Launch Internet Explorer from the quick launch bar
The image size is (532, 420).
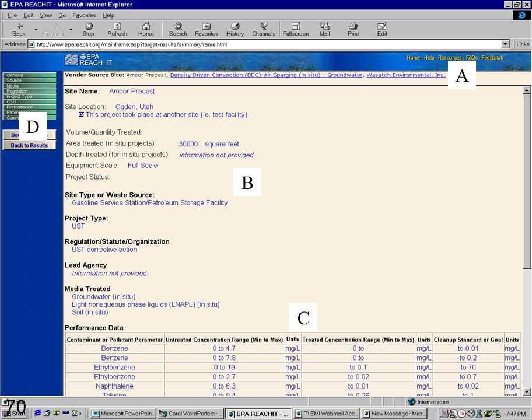click(37, 413)
